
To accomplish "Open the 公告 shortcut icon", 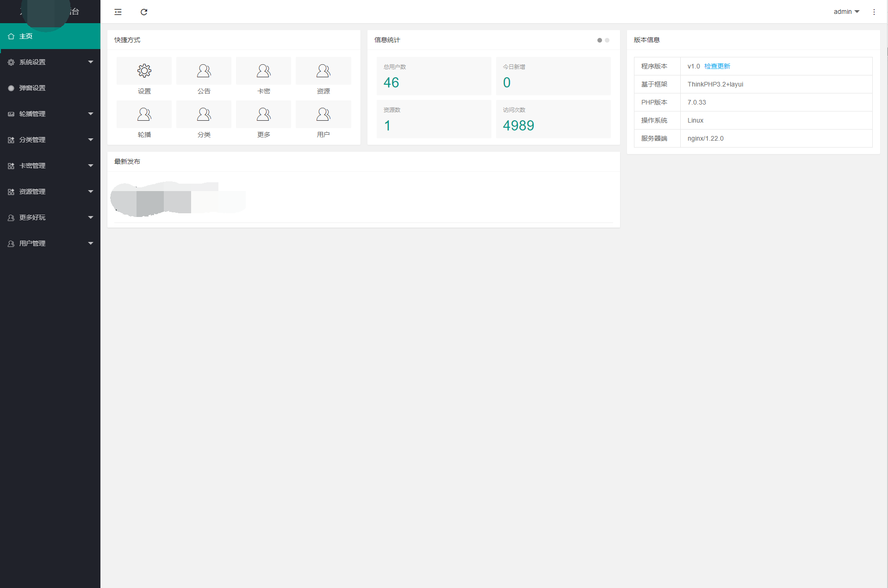I will tap(204, 71).
